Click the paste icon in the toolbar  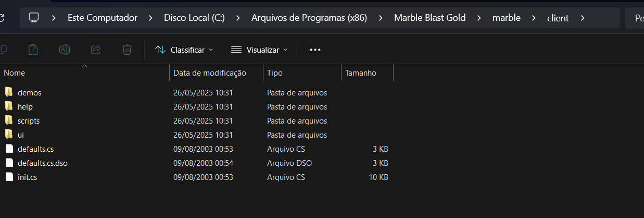[33, 50]
